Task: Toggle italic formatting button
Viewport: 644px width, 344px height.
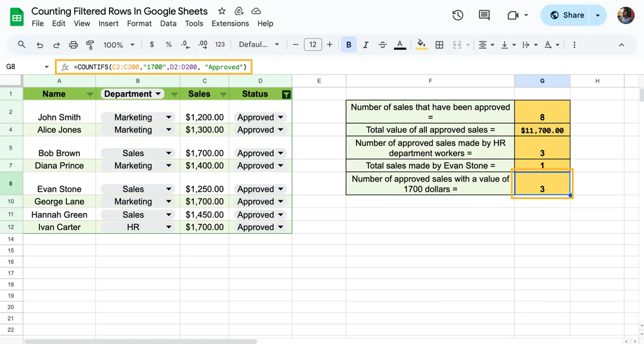Action: pyautogui.click(x=366, y=45)
